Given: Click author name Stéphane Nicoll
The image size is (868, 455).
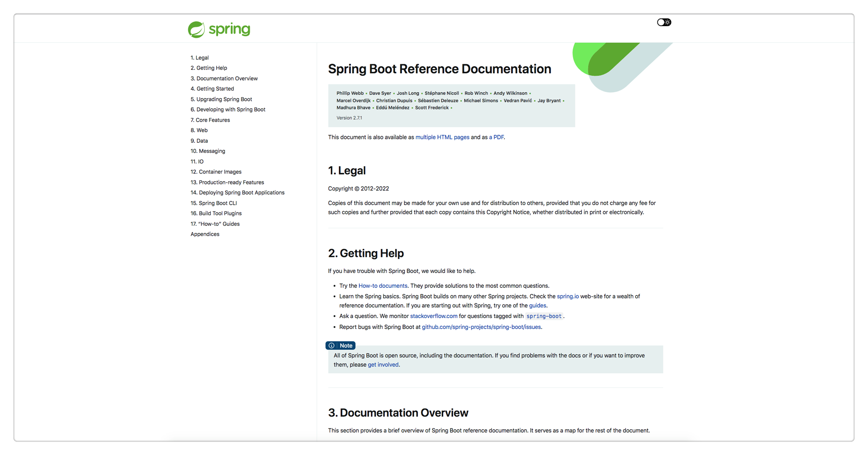Looking at the screenshot, I should [x=442, y=94].
